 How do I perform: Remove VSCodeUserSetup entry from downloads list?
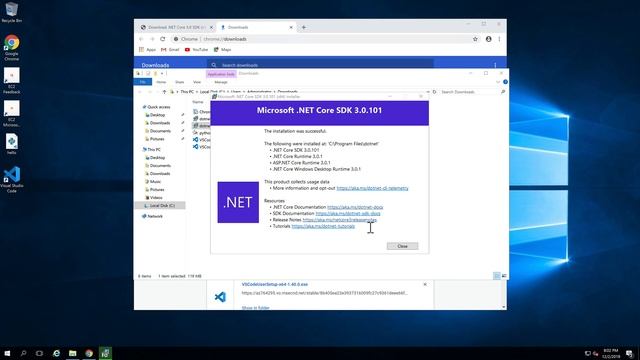coord(425,284)
